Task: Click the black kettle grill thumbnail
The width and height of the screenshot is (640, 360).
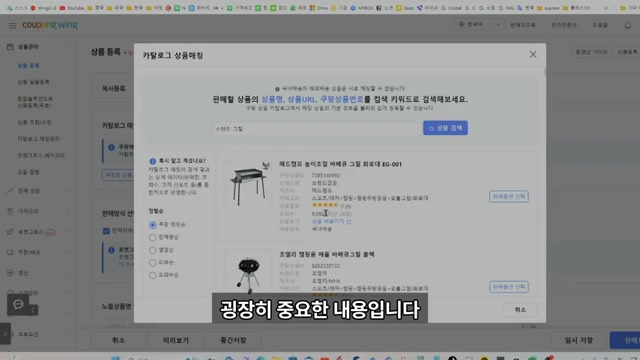Action: 249,273
